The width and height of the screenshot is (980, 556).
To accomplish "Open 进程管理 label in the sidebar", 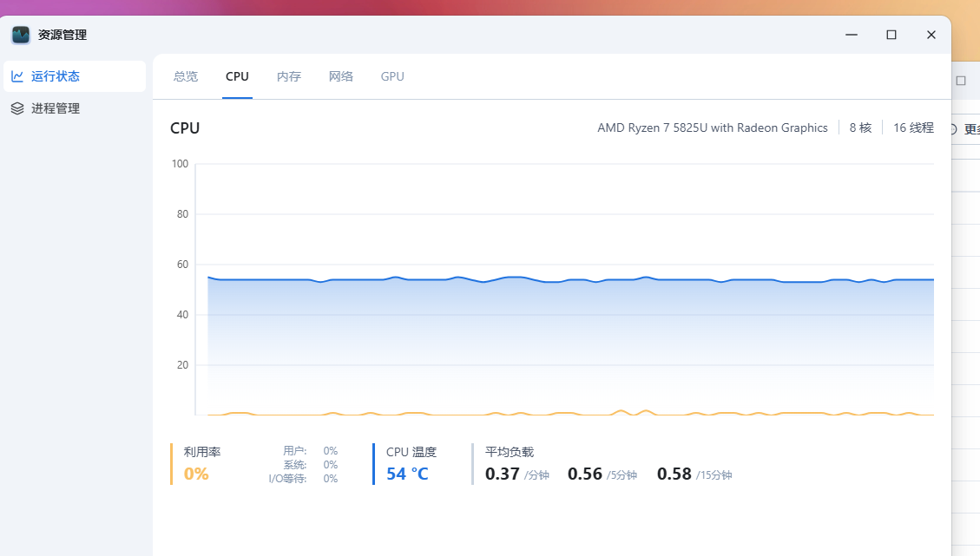I will point(56,108).
